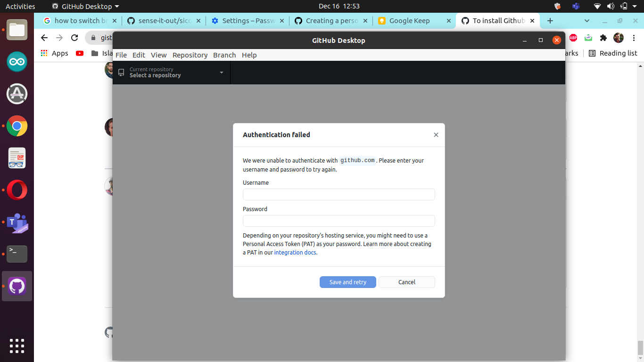Viewport: 644px width, 362px height.
Task: Open the Select a repository dropdown
Action: [x=171, y=72]
